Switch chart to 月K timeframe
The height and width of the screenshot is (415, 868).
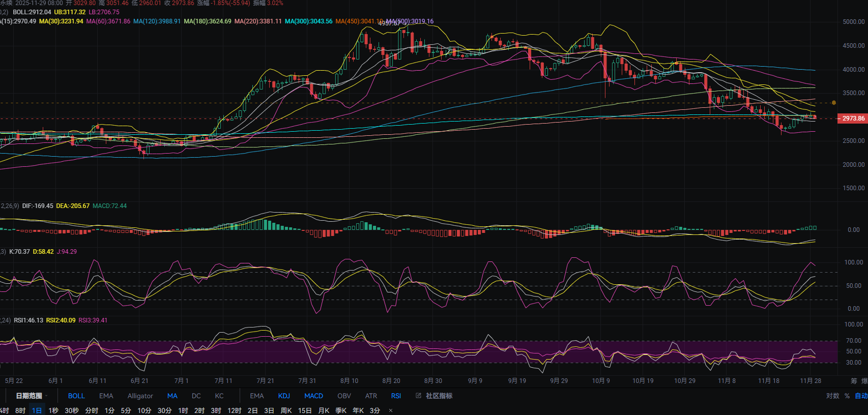(x=324, y=410)
